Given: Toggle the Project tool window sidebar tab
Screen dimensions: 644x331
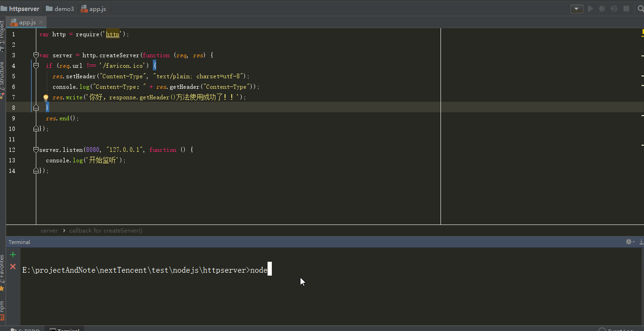Looking at the screenshot, I should (x=2, y=32).
